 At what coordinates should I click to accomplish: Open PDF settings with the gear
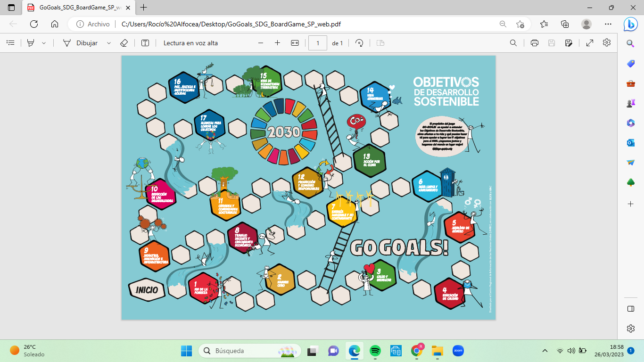(x=607, y=42)
